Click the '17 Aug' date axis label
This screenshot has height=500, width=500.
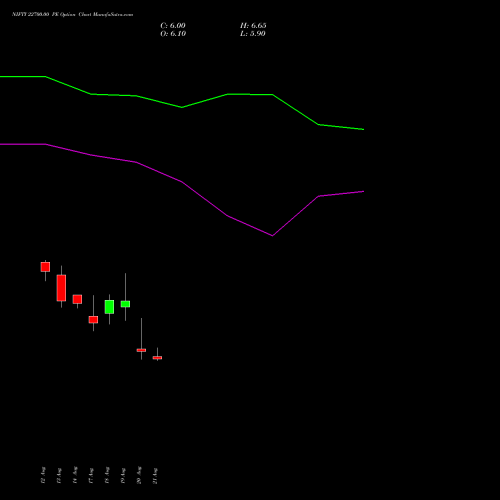tap(91, 475)
